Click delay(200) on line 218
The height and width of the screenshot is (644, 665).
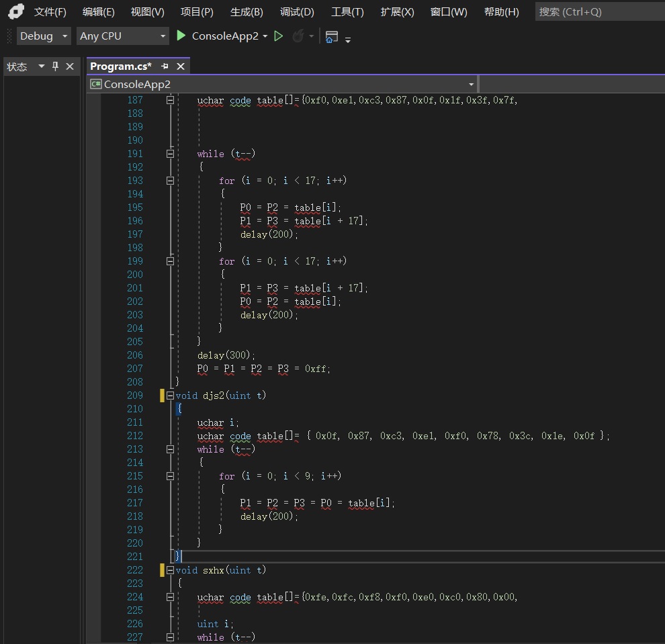[267, 516]
